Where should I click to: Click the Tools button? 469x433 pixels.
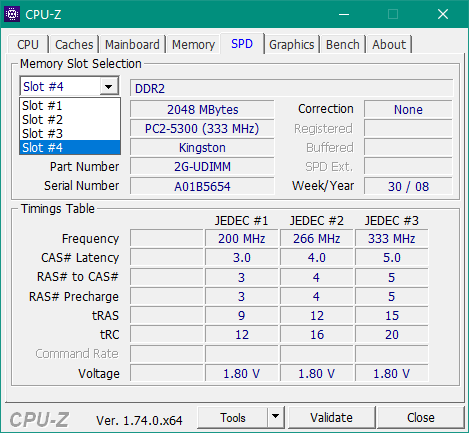click(233, 418)
